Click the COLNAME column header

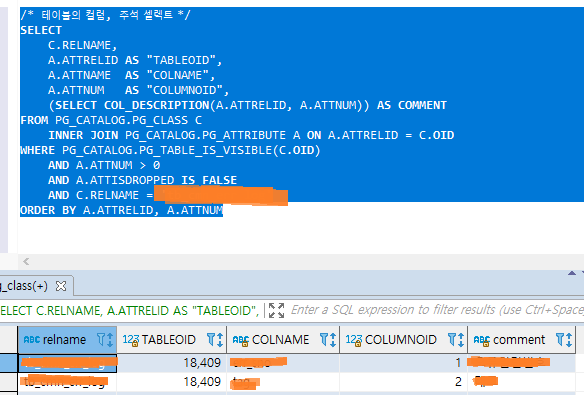(283, 340)
